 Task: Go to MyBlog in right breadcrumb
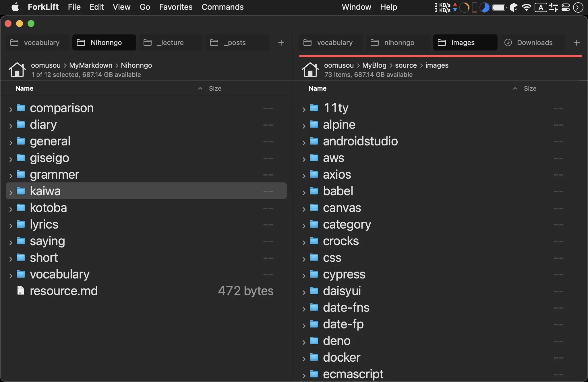374,65
